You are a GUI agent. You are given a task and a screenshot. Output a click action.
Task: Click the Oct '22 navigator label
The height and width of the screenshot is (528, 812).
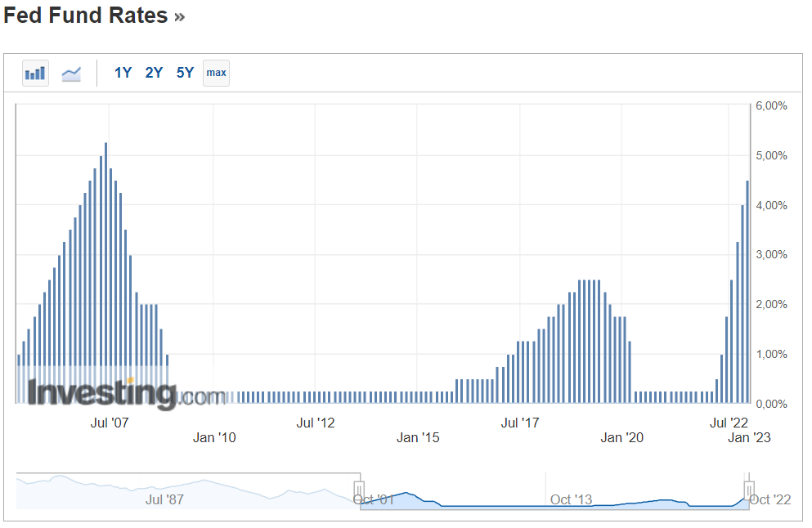pos(770,499)
